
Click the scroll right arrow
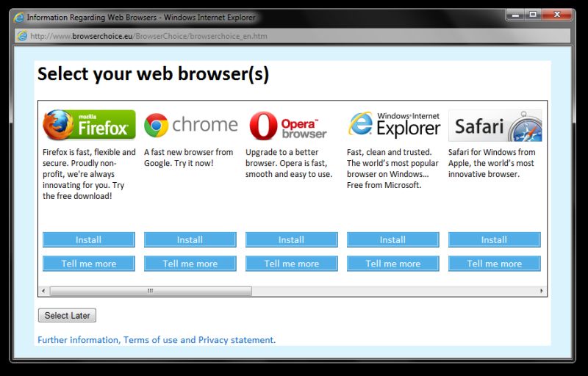click(542, 291)
